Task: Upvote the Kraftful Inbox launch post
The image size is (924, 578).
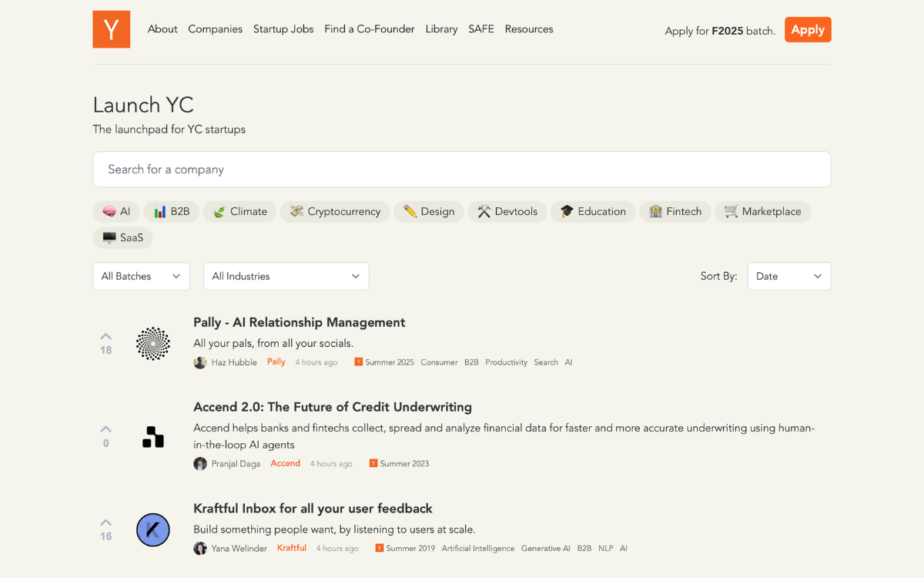Action: pyautogui.click(x=105, y=523)
